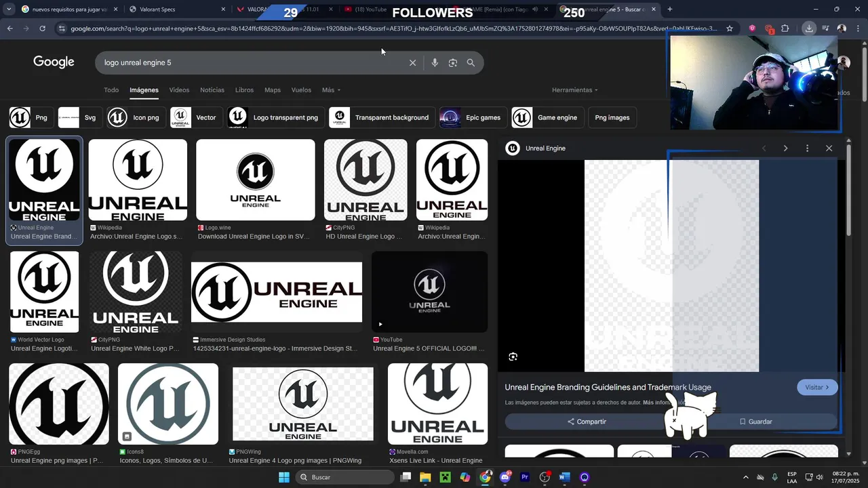
Task: Click the Google logo
Action: (54, 62)
